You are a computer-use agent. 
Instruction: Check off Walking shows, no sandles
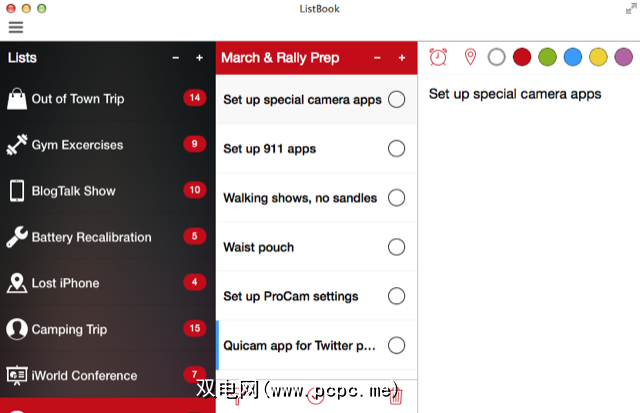396,198
